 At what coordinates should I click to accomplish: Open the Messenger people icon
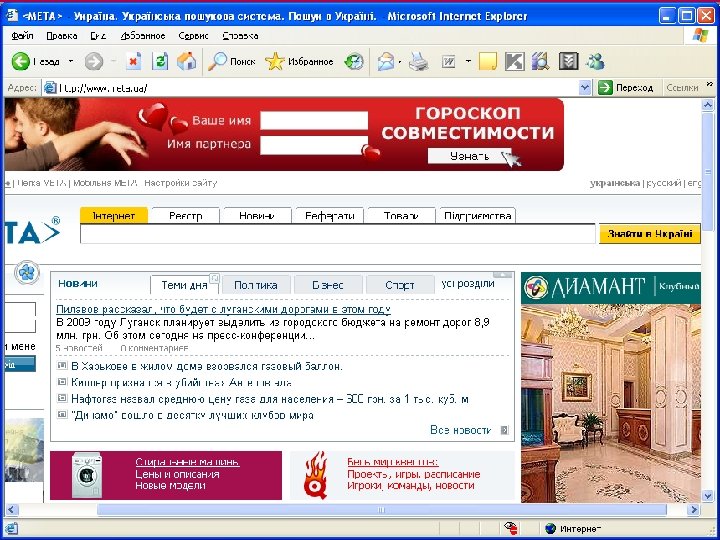point(596,62)
